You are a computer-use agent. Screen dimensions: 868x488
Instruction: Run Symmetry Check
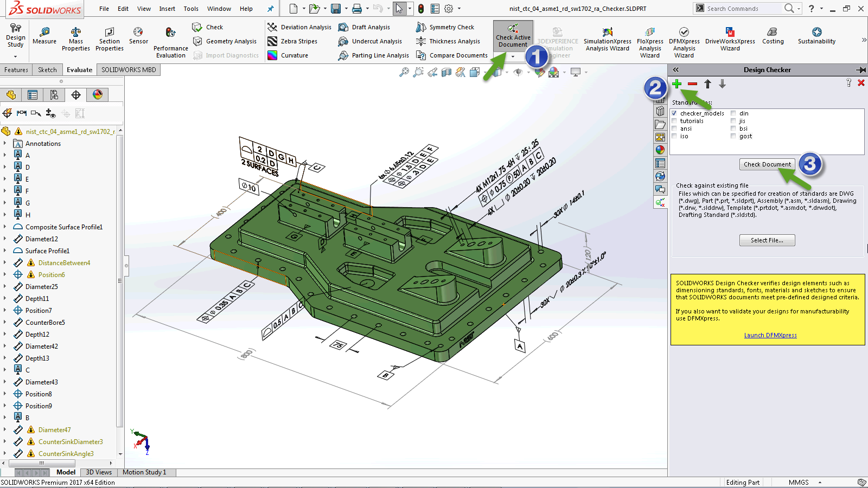coord(445,27)
